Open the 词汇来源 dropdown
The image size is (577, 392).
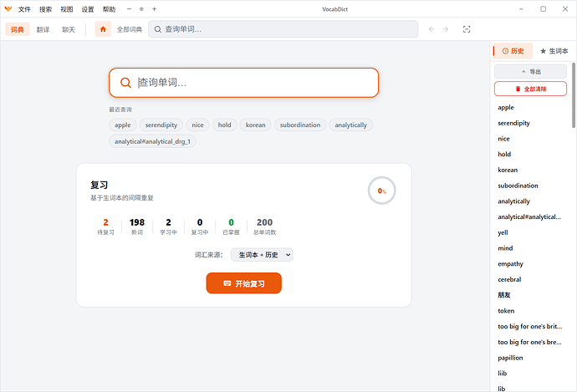pos(262,255)
